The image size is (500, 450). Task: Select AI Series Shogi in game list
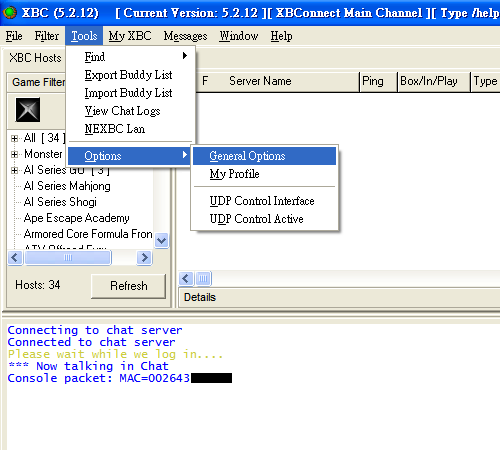[x=60, y=202]
